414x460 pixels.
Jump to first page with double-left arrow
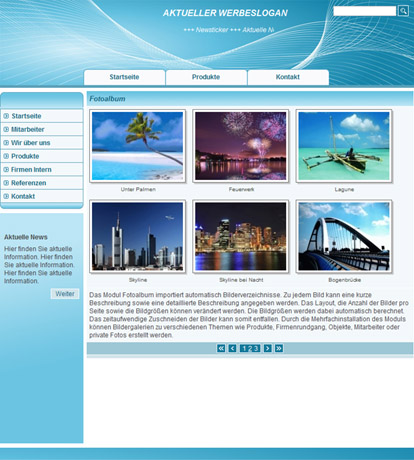(x=221, y=348)
